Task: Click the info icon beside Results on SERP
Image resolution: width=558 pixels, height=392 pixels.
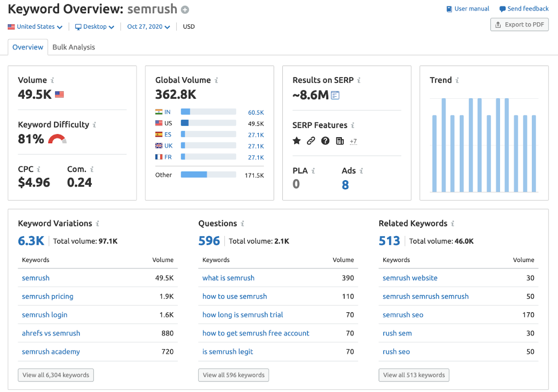Action: 359,80
